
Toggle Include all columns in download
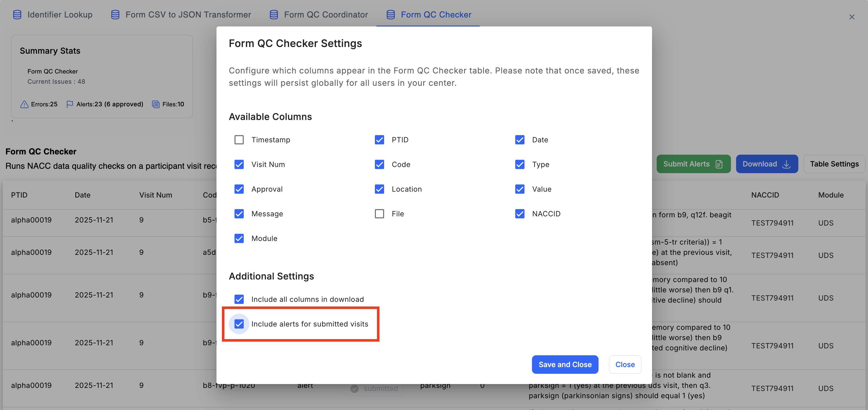pos(239,299)
